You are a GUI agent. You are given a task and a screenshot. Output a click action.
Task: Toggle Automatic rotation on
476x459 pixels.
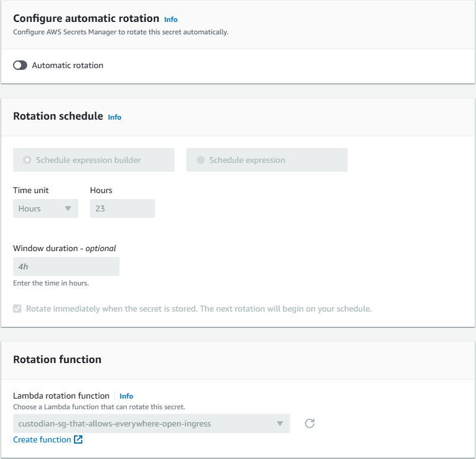pyautogui.click(x=20, y=65)
